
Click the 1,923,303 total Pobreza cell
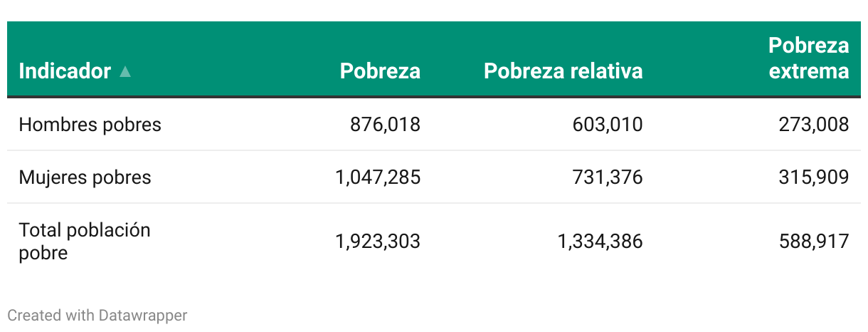point(378,242)
